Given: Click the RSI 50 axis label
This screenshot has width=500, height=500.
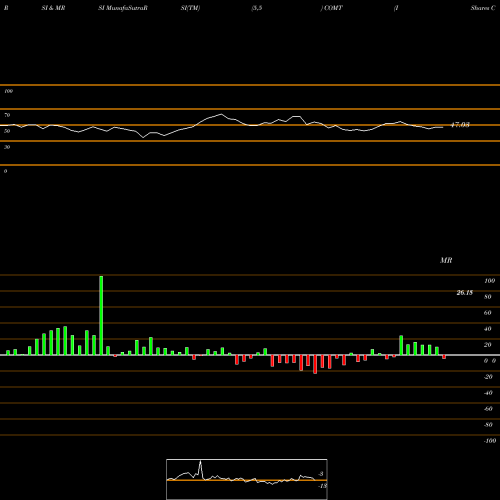Looking at the screenshot, I should tap(7, 131).
